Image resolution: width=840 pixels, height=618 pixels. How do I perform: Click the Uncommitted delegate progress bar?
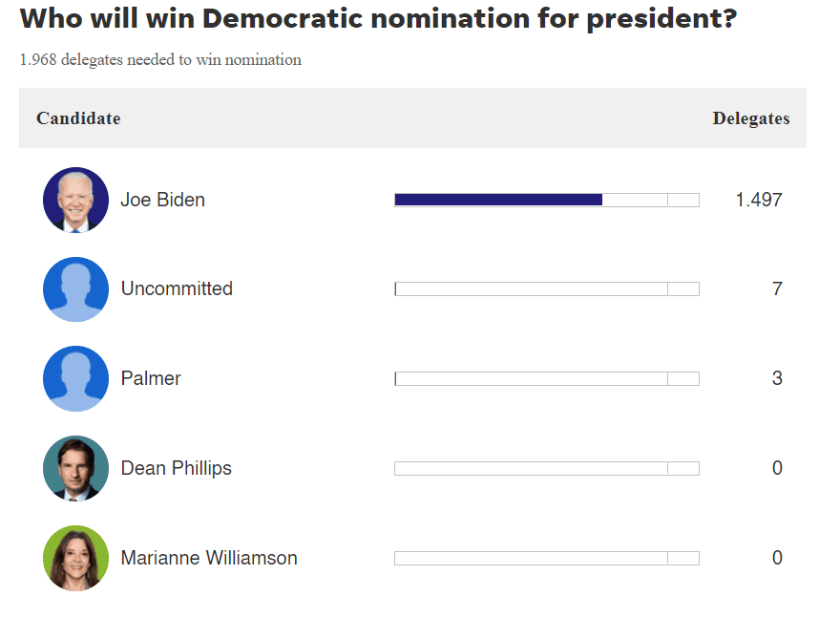tap(546, 288)
